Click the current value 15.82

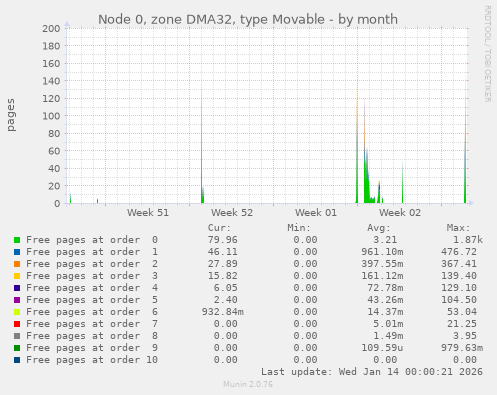pyautogui.click(x=223, y=276)
